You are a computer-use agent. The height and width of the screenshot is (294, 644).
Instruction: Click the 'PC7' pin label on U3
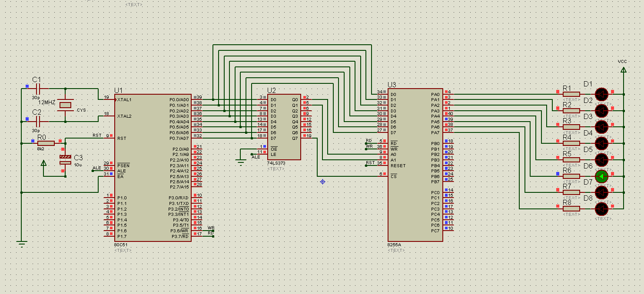click(435, 231)
